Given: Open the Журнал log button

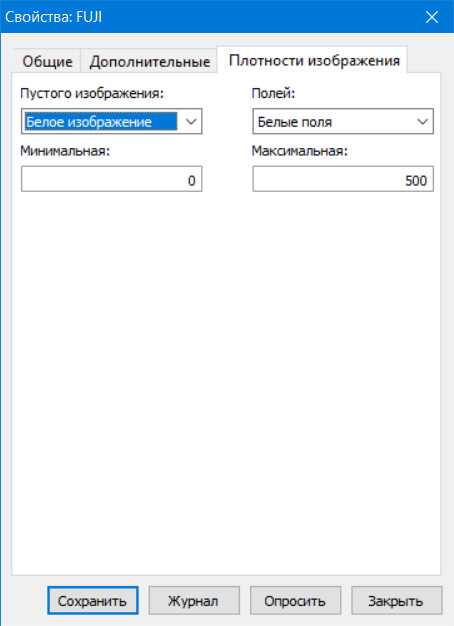Looking at the screenshot, I should pos(194,600).
